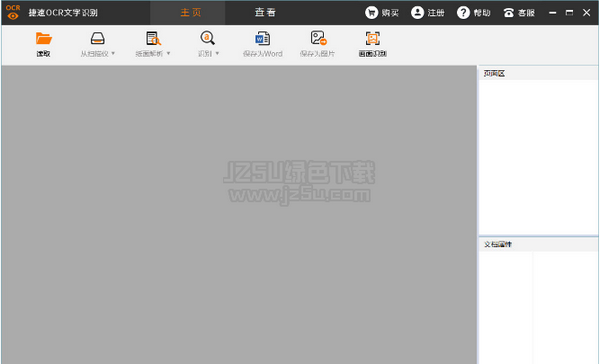Contact 客服 customer service
The image size is (600, 364).
coord(519,13)
